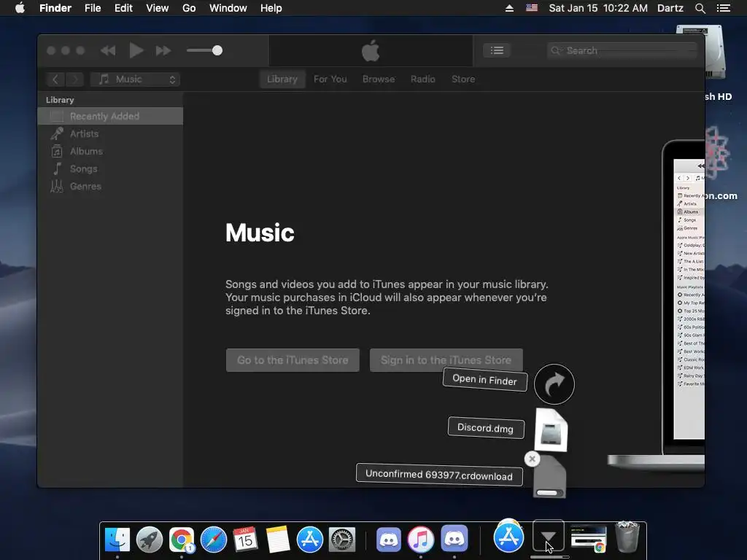
Task: Select Artists in the sidebar
Action: click(110, 134)
